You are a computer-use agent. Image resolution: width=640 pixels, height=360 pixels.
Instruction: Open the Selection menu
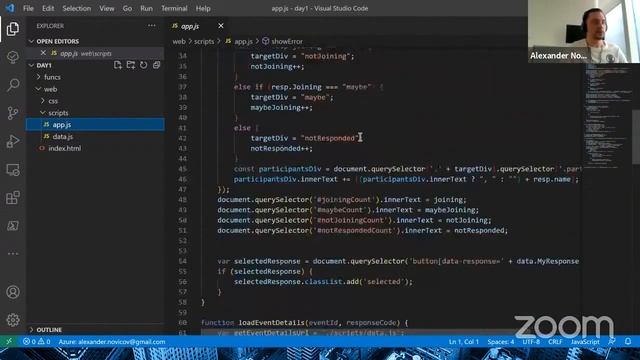(77, 8)
